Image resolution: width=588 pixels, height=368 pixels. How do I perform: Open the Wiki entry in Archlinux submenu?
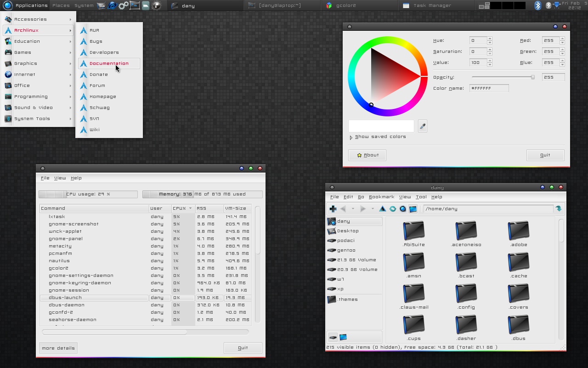(x=109, y=130)
